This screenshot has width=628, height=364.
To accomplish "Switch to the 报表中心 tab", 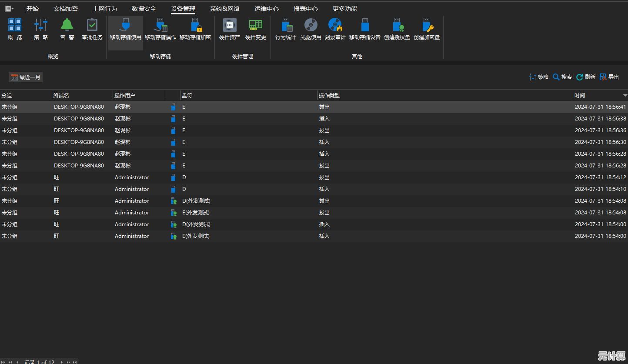I will 305,9.
